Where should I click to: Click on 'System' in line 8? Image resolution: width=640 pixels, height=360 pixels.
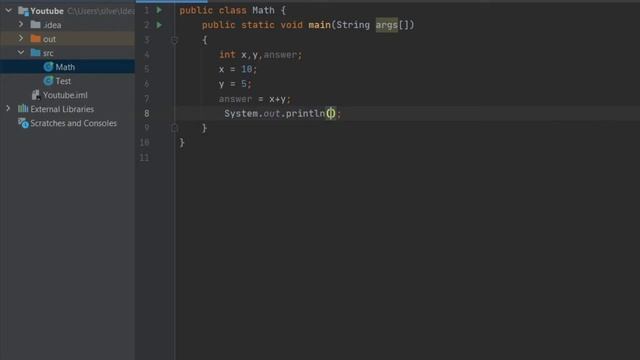point(241,113)
